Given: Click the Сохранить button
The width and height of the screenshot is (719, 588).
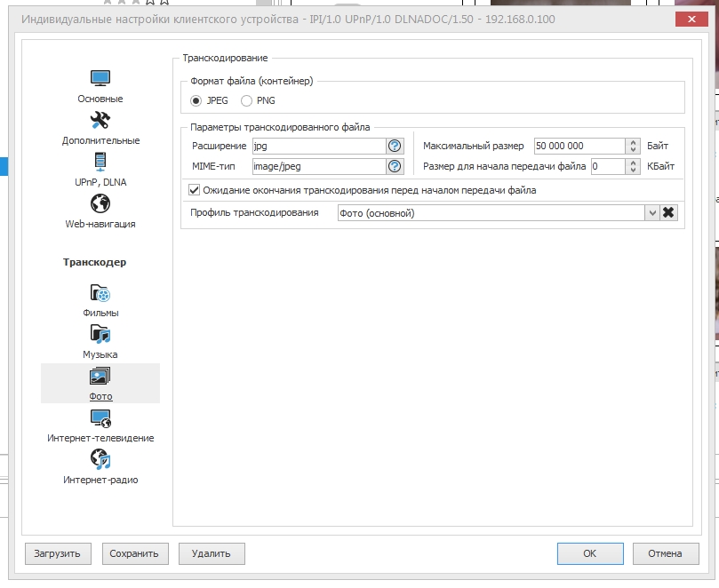Looking at the screenshot, I should tap(134, 553).
